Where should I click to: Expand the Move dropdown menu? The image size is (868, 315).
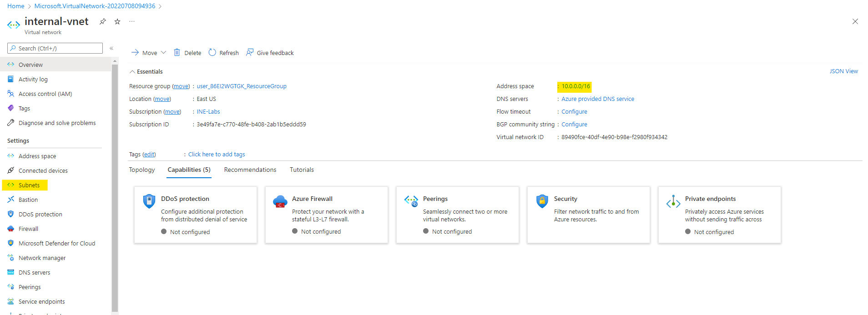click(163, 53)
